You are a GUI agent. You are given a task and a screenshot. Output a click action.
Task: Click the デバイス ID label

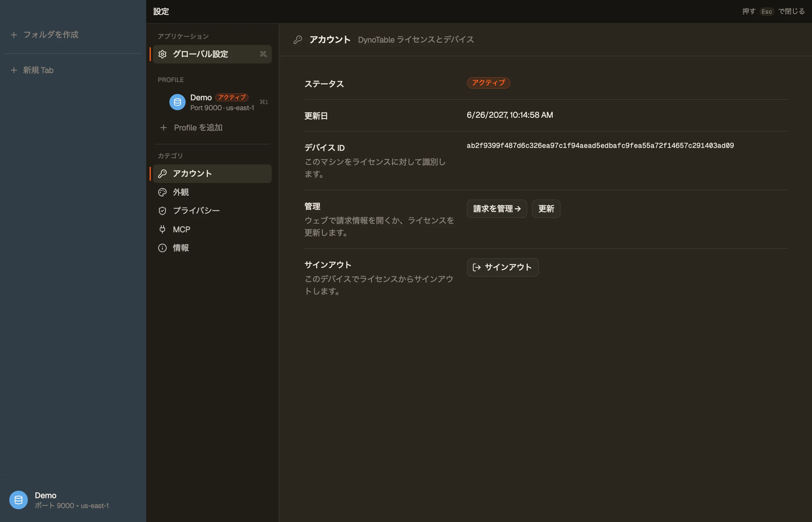[x=324, y=148]
